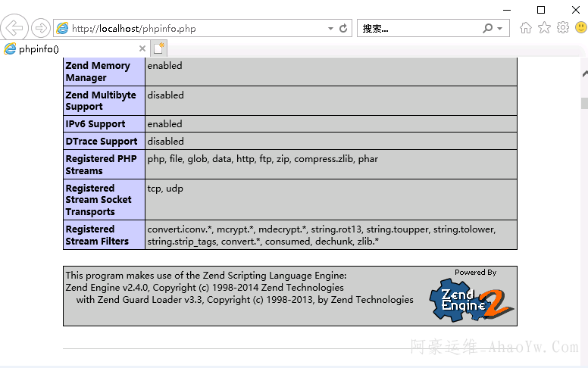Close the phpinfo() tab
The image size is (588, 368).
142,48
